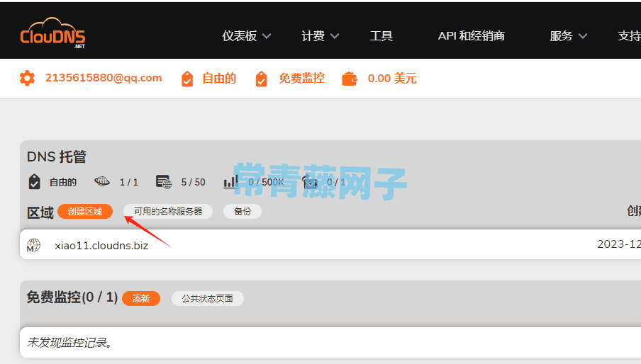
Task: Click the 公共状态页面 button
Action: [x=207, y=298]
